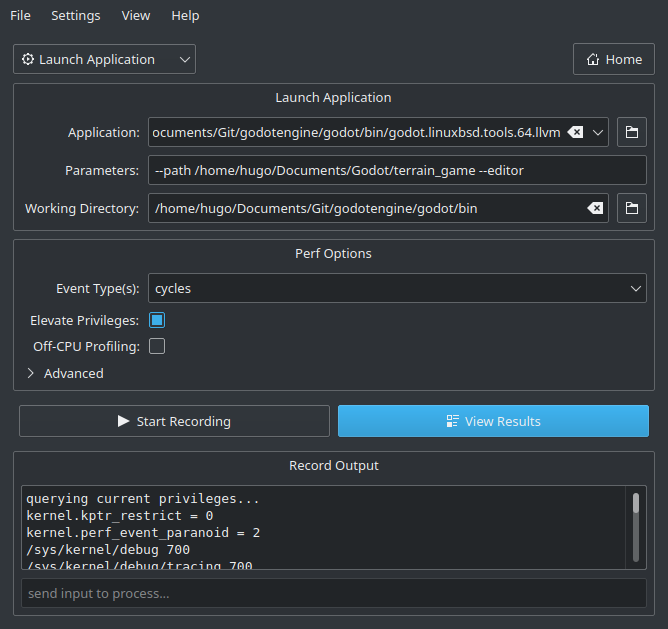Viewport: 668px width, 629px height.
Task: Browse for application file folder icon
Action: coord(631,132)
